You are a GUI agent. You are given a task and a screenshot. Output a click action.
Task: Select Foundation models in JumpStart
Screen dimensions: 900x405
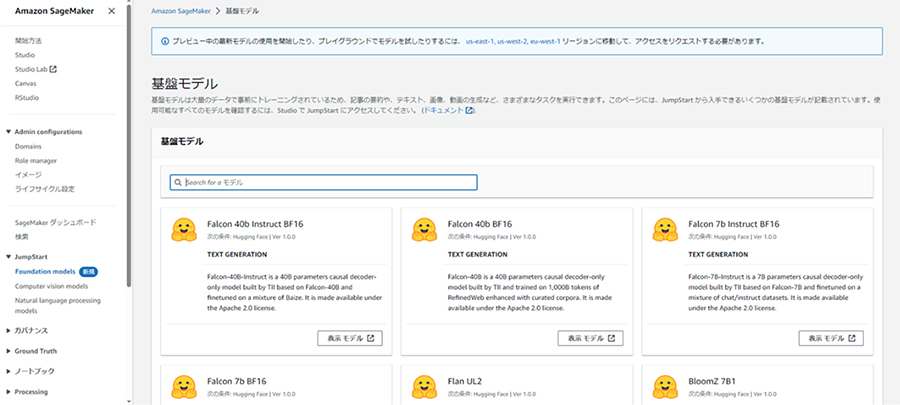click(x=45, y=271)
